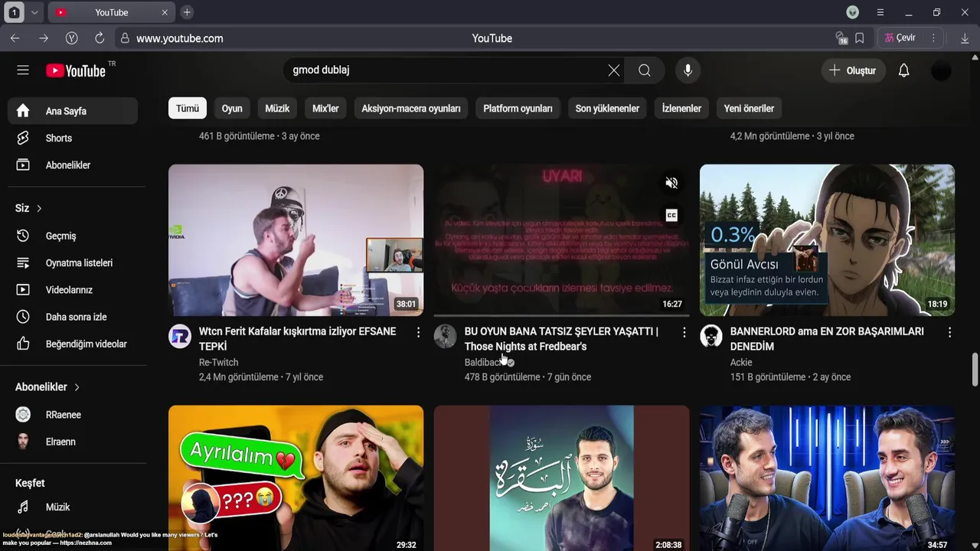Select the Mix'ler filter chip

(x=325, y=109)
